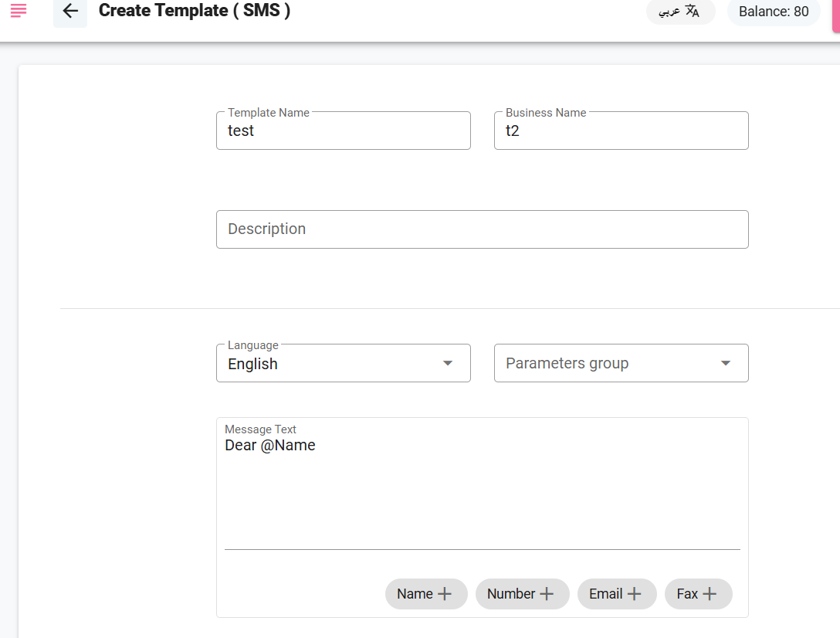Screen dimensions: 840x638
Task: Insert the Name parameter chip
Action: (426, 594)
